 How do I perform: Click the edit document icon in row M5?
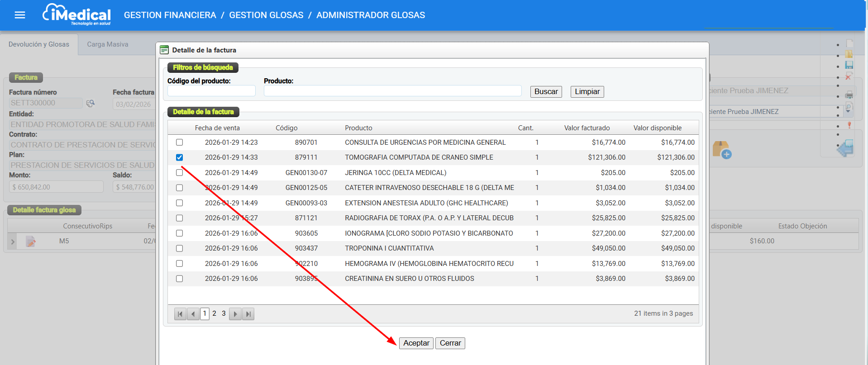(x=31, y=242)
